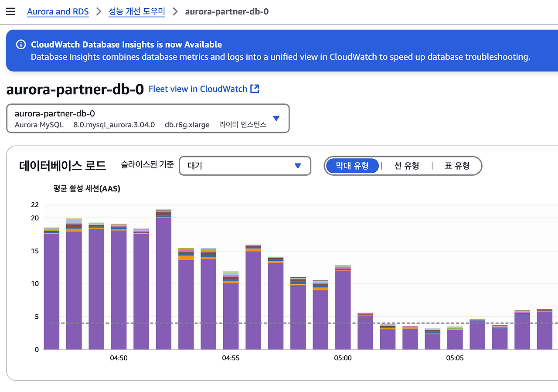Viewport: 558px width, 392px height.
Task: Click the purple segment of the 05:00 bar
Action: [x=343, y=305]
